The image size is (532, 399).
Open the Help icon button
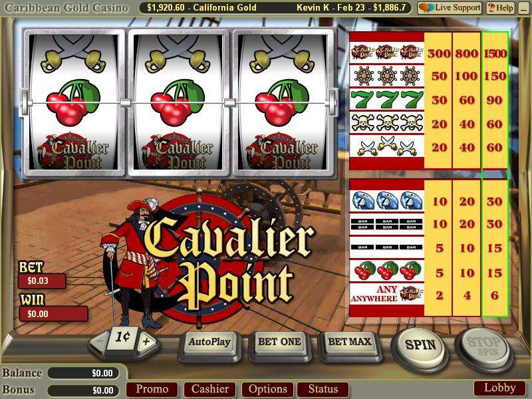[501, 7]
